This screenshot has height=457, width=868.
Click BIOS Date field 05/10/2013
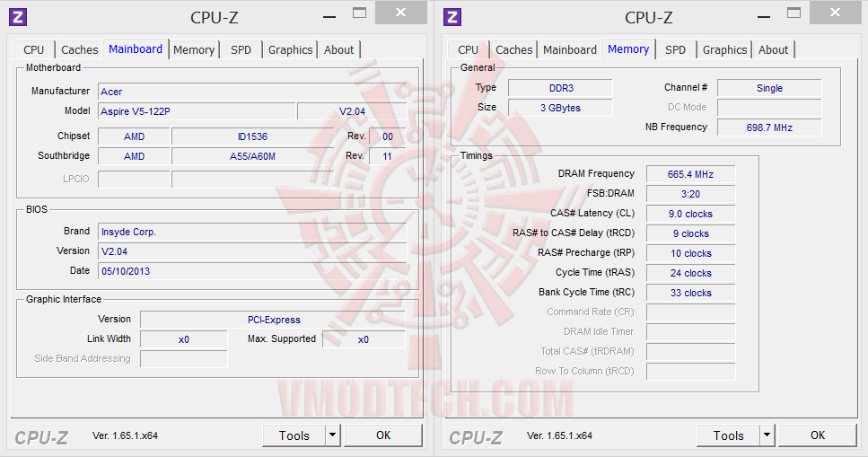pos(252,271)
